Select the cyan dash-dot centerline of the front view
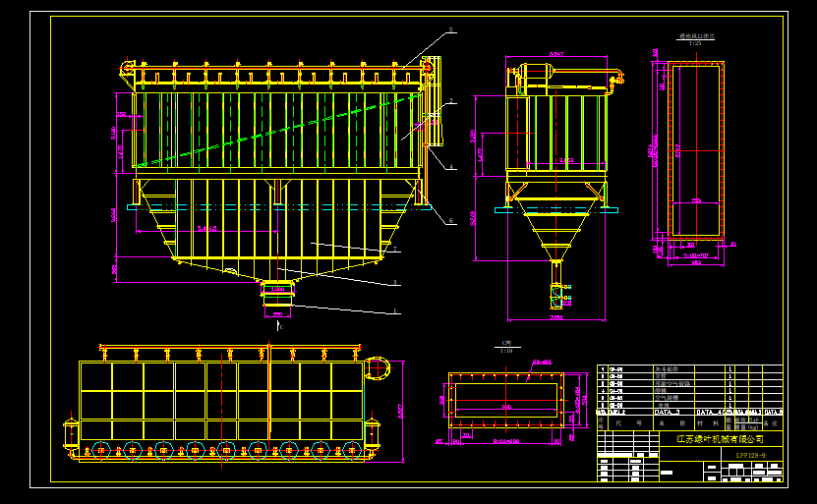817x504 pixels. (279, 207)
